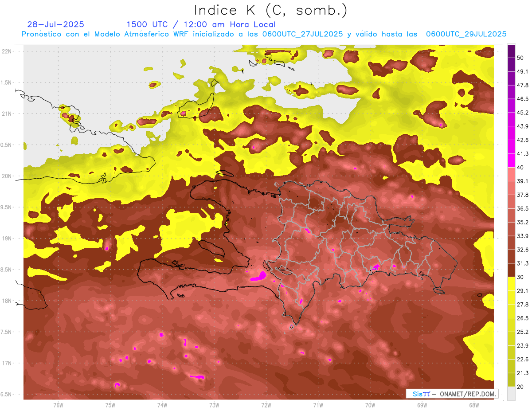The height and width of the screenshot is (411, 532).
Task: Click the colorbar value "21.3"
Action: click(523, 373)
